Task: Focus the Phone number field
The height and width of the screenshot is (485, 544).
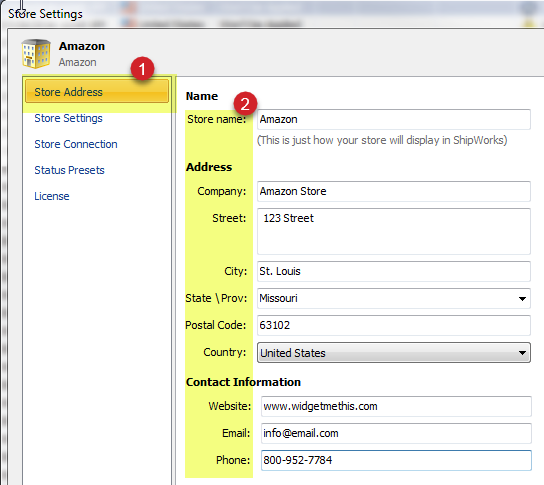Action: point(396,460)
